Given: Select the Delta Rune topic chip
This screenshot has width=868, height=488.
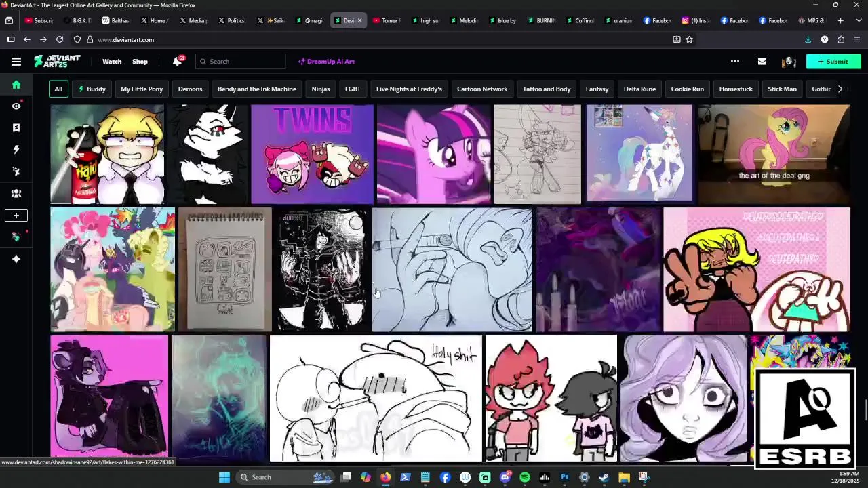Looking at the screenshot, I should point(639,89).
